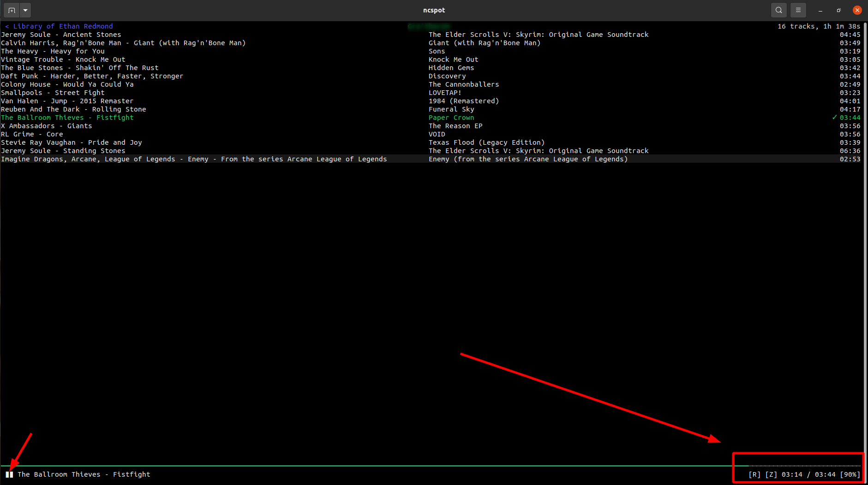This screenshot has height=485, width=868.
Task: Click The Reason EP album name
Action: [455, 126]
